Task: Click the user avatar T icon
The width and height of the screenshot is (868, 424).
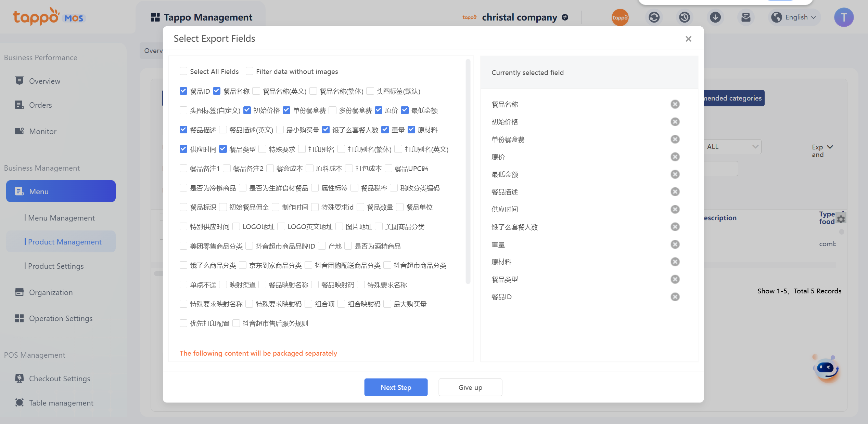Action: coord(844,17)
